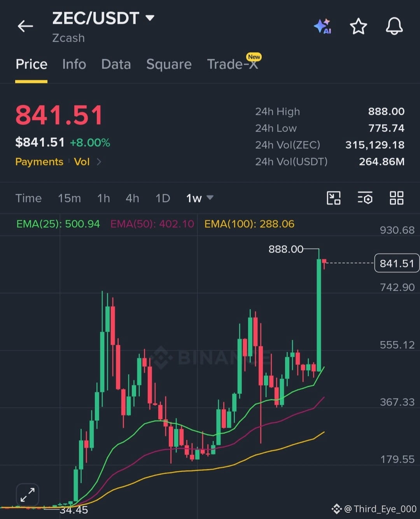
Task: Open the Vol category tag
Action: coord(82,161)
